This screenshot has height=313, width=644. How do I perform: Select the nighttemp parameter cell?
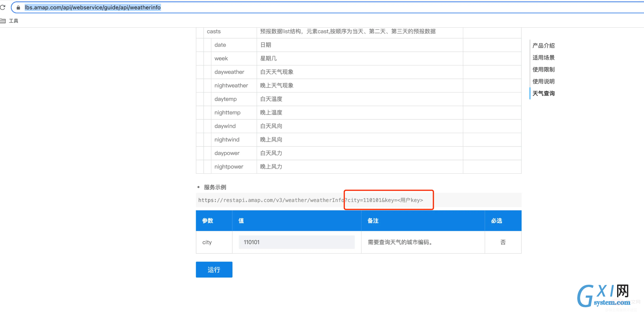tap(234, 112)
